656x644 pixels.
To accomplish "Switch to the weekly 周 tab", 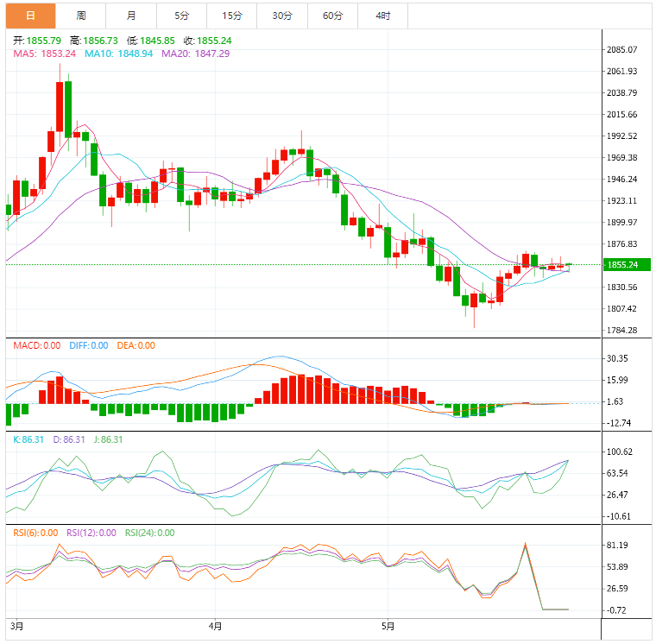I will point(81,16).
